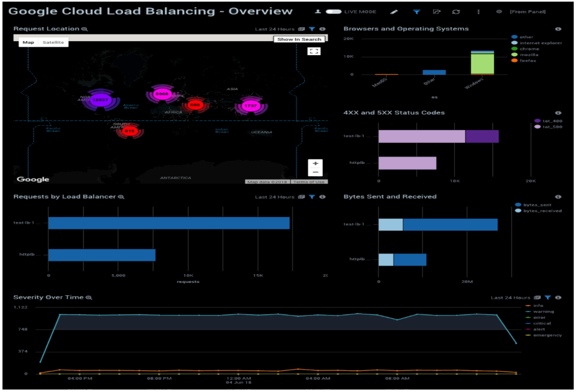Click the 8908 map cluster marker

(162, 93)
